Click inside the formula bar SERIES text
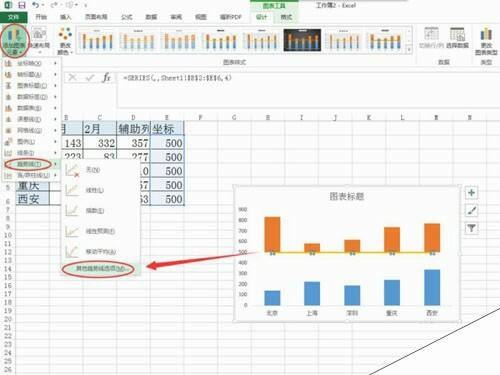 tap(178, 78)
